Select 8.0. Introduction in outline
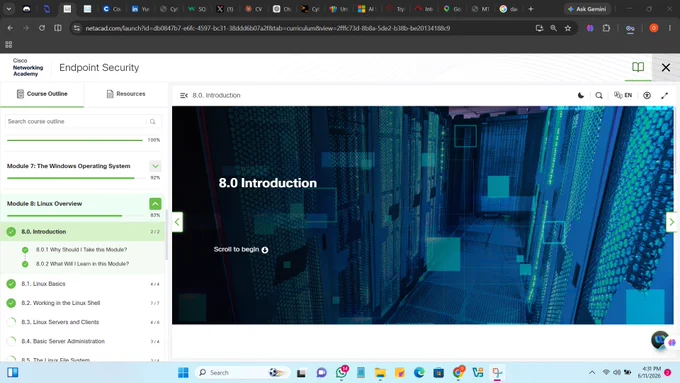The image size is (680, 383). (x=82, y=232)
